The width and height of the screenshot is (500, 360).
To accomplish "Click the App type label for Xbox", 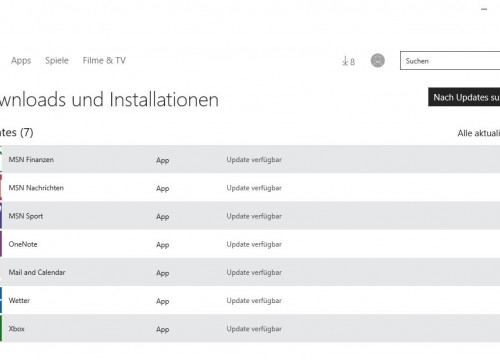I will (163, 330).
